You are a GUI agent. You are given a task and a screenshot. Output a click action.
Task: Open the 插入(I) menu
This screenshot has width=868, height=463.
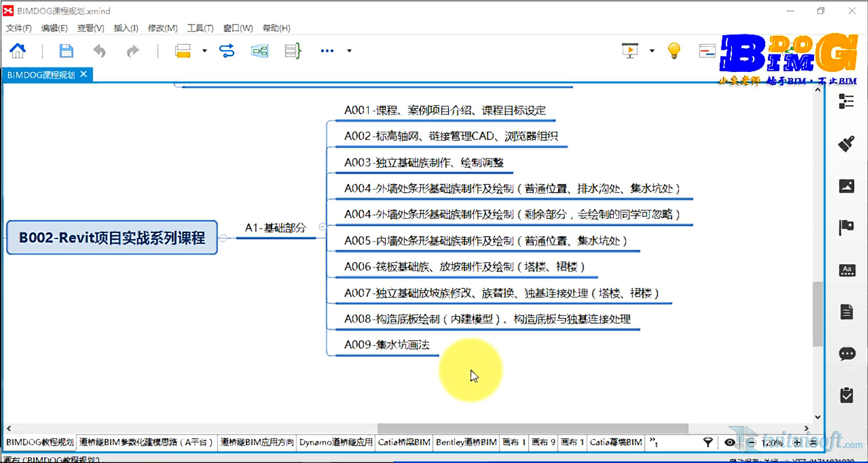pos(126,28)
